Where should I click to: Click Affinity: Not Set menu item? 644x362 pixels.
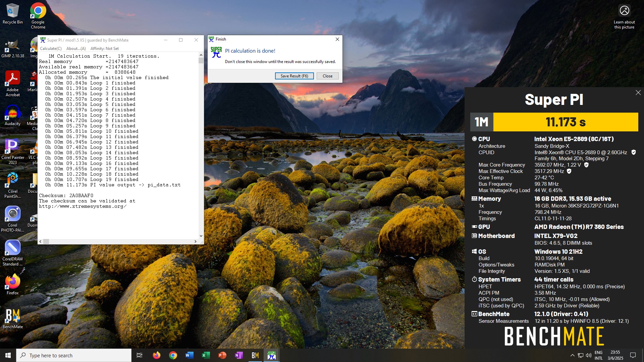tap(105, 49)
